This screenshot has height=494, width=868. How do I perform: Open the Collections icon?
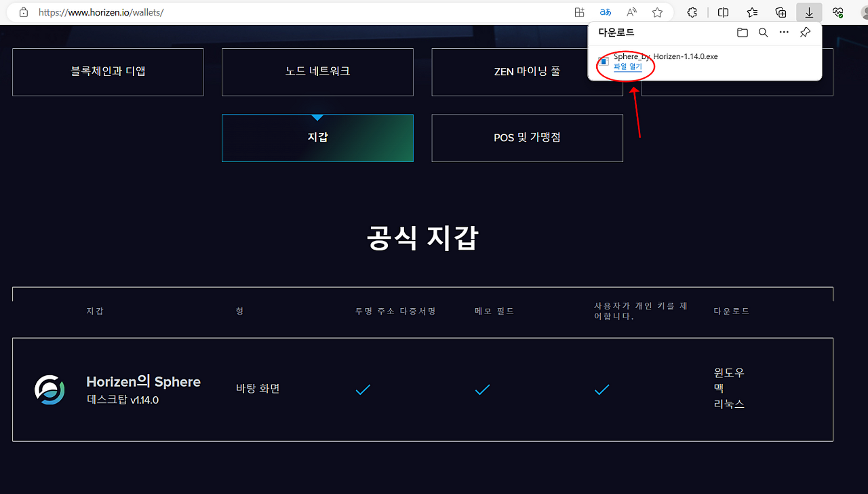(781, 12)
